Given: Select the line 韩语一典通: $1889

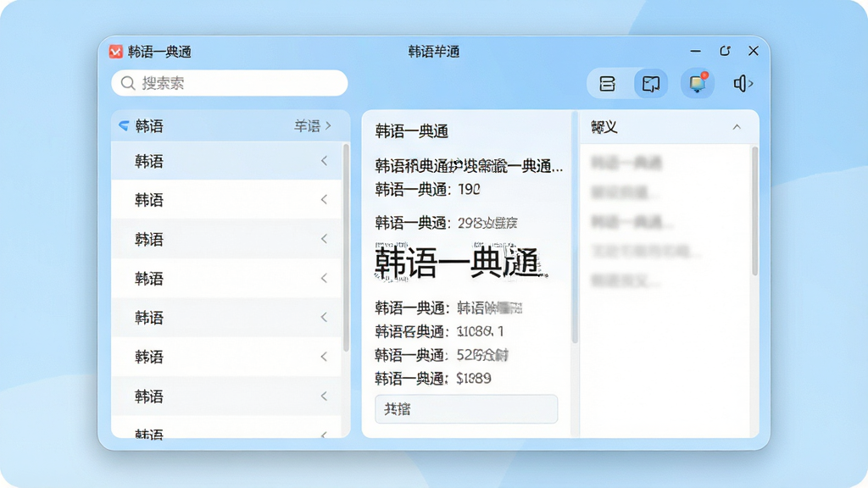Looking at the screenshot, I should pos(433,379).
